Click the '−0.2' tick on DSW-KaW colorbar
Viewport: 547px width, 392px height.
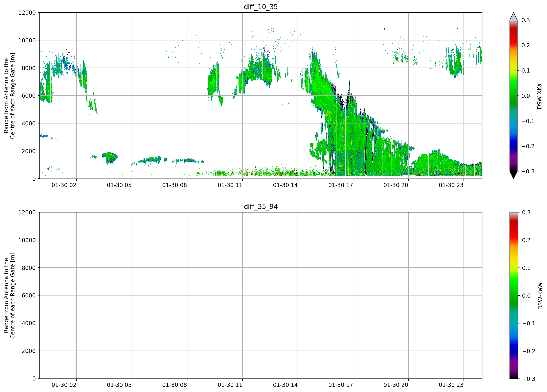click(528, 351)
